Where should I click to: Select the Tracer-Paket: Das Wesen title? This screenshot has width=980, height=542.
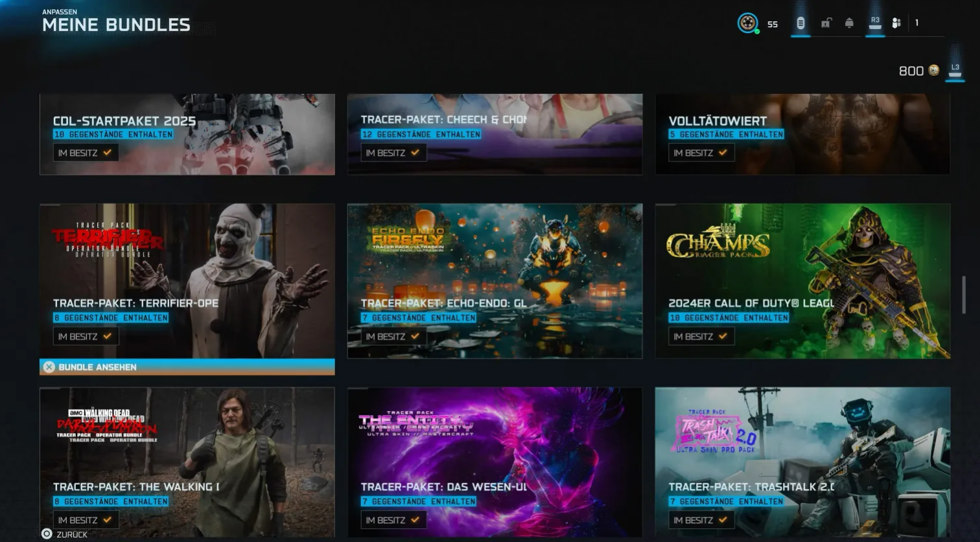tap(443, 487)
